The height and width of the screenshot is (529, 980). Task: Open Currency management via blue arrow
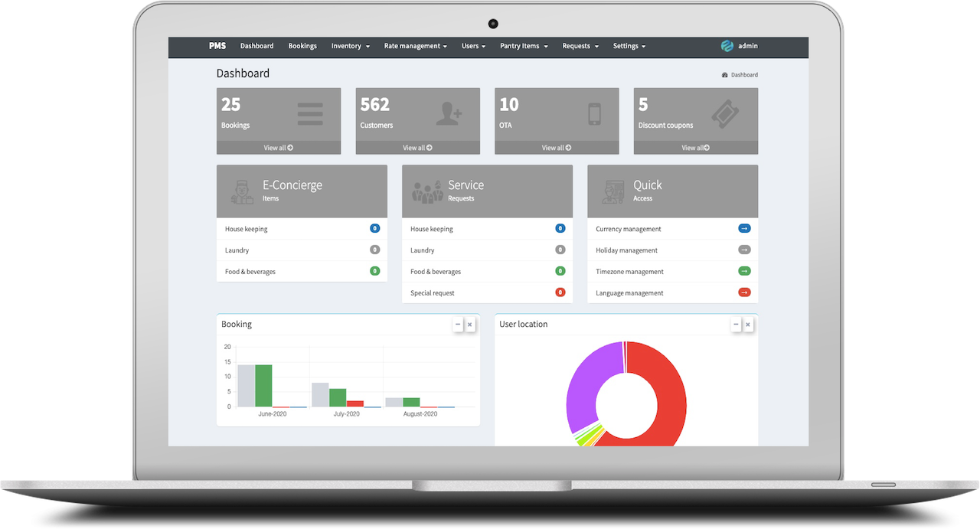pyautogui.click(x=744, y=229)
